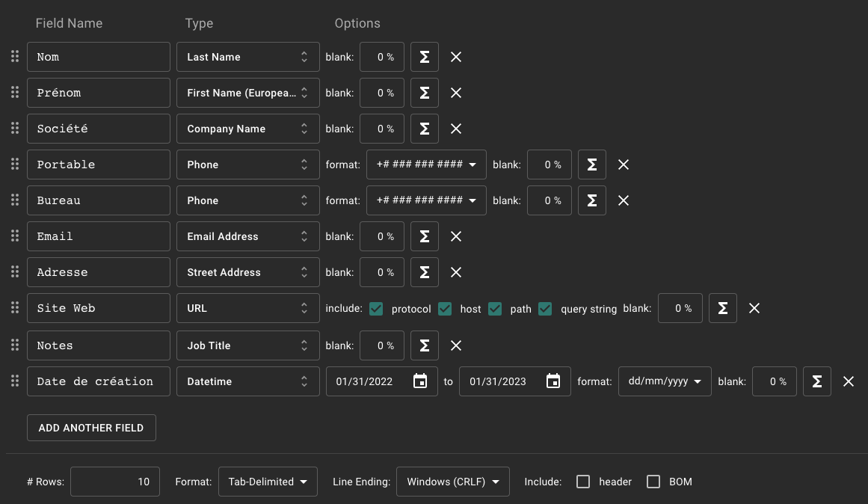Viewport: 868px width, 504px height.
Task: Edit the Adresse field name input
Action: tap(99, 272)
